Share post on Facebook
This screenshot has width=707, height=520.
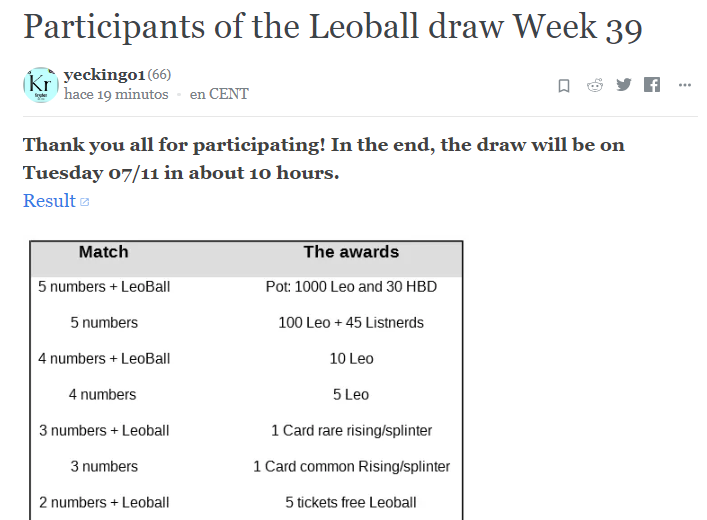coord(652,84)
